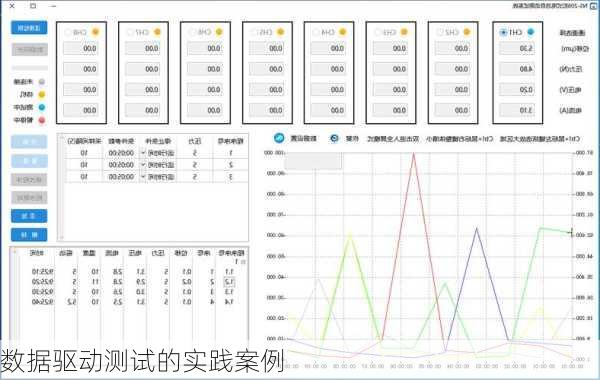This screenshot has width=600, height=380.
Task: Select data row 1.1 in the results table
Action: point(131,272)
